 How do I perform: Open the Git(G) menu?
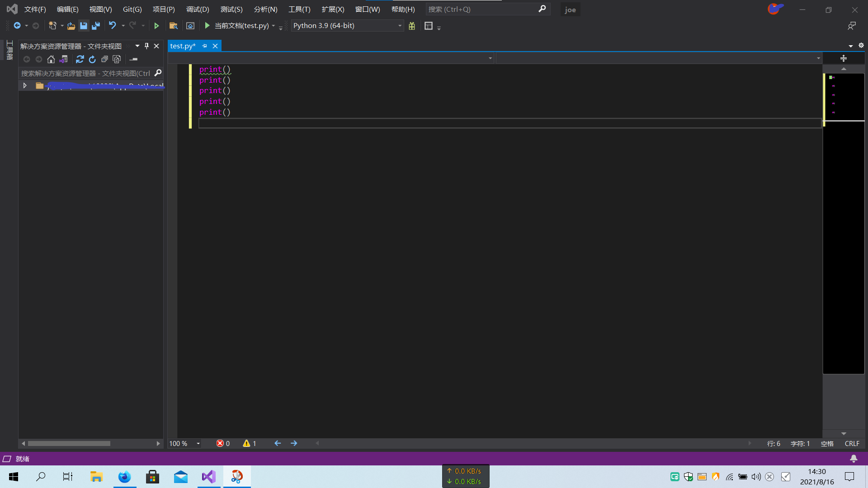pos(132,9)
